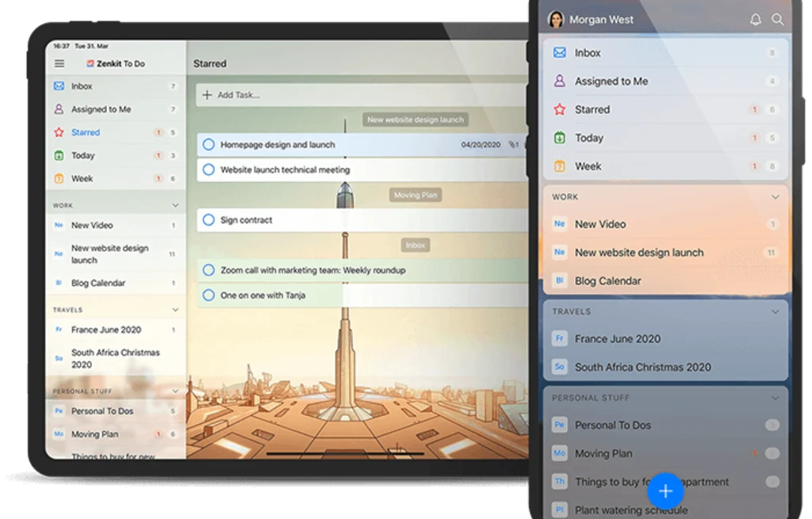Click the New website design launch group label
Screen dimensions: 812x519
416,120
